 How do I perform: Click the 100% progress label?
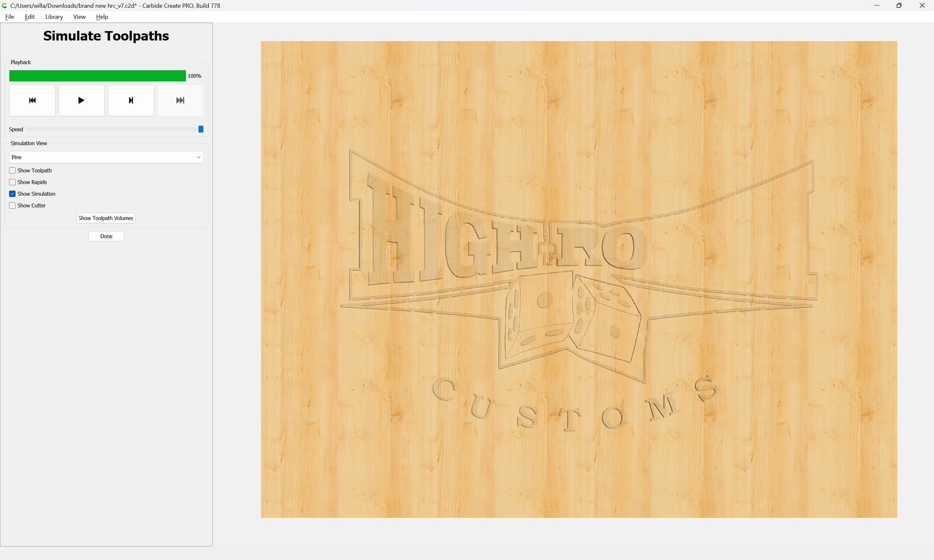pyautogui.click(x=195, y=76)
